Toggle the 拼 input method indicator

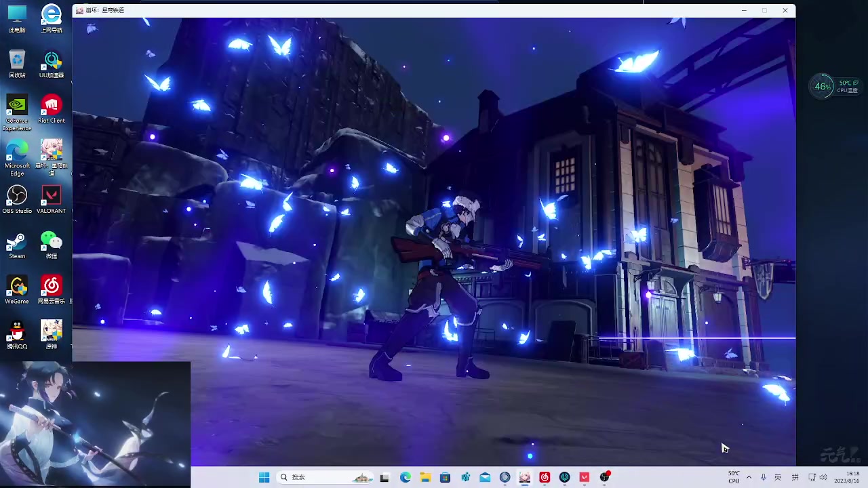pos(795,477)
